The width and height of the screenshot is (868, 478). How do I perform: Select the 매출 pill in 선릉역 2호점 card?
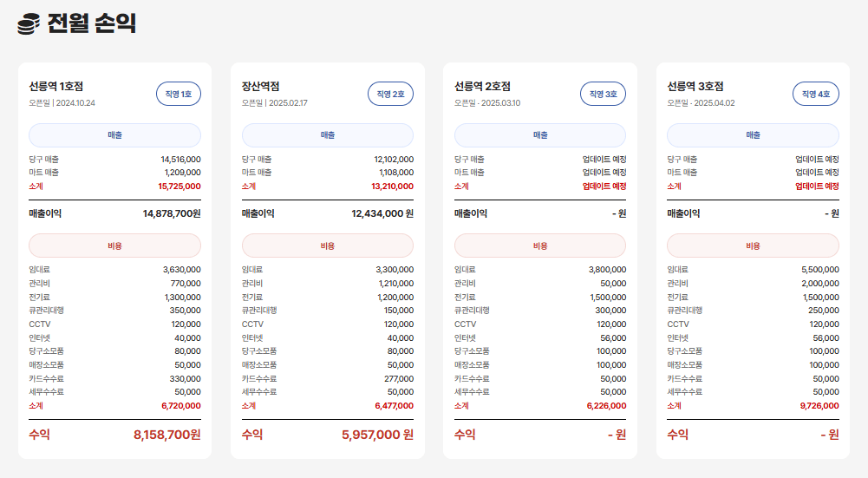click(x=540, y=135)
